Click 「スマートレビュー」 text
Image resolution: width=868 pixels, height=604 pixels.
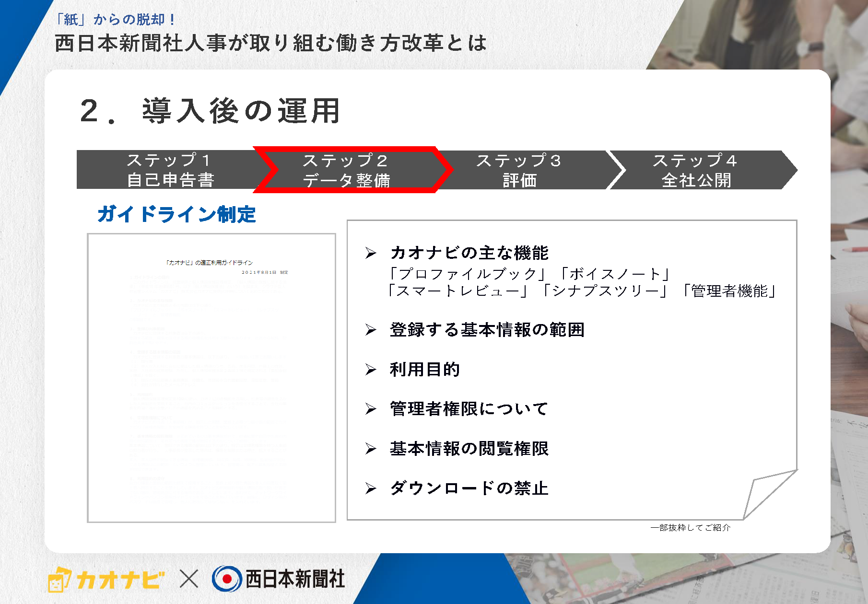click(x=457, y=291)
